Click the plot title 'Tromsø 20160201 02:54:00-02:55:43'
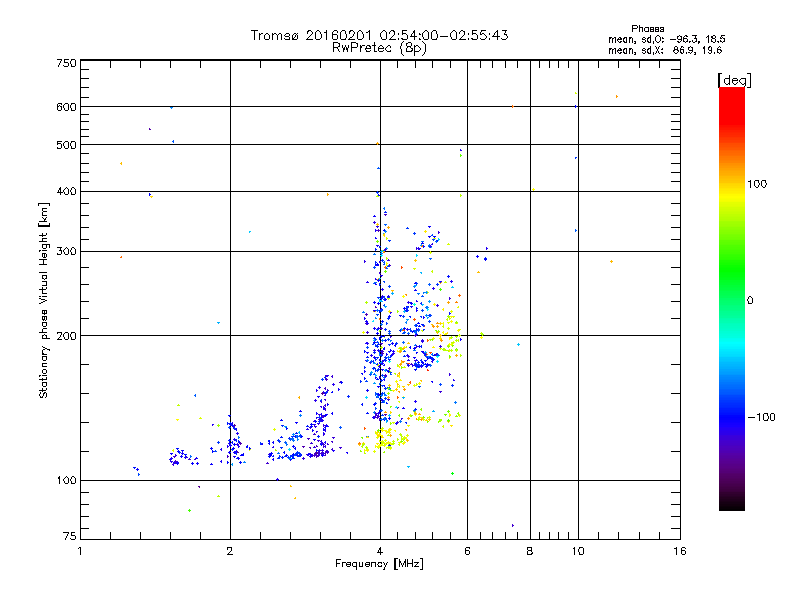 pyautogui.click(x=379, y=35)
